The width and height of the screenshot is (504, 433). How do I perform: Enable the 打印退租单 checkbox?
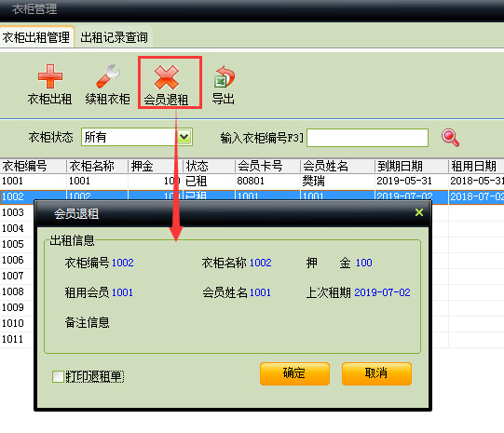[58, 376]
